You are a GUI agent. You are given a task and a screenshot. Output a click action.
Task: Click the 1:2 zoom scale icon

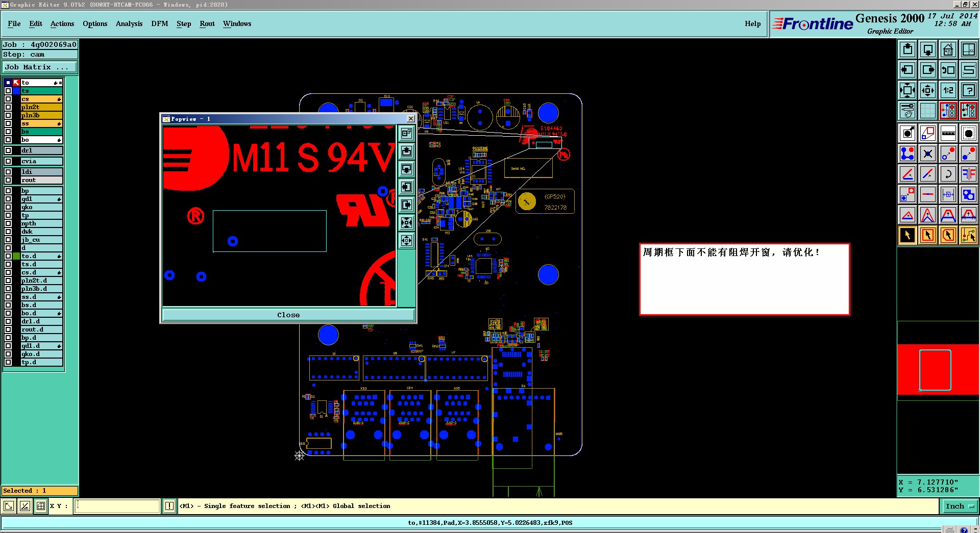pyautogui.click(x=948, y=90)
